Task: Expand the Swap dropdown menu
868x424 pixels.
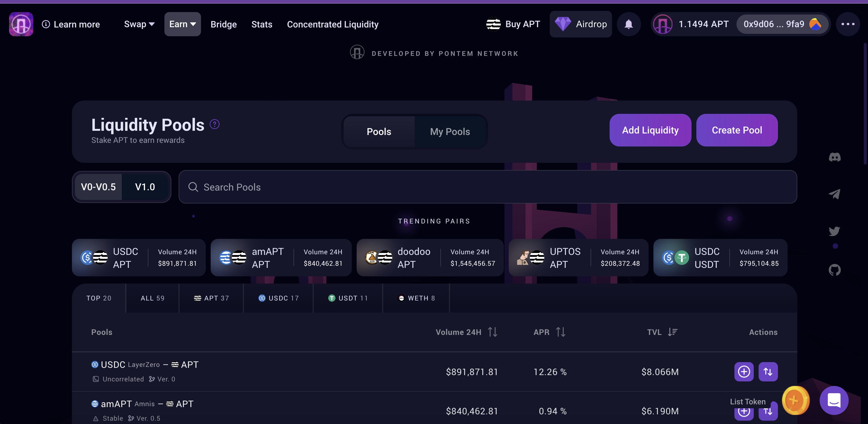Action: pyautogui.click(x=139, y=24)
